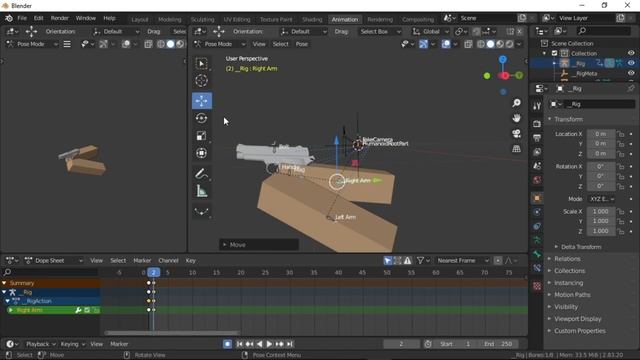
Task: Expand the Move operator panel
Action: (x=259, y=245)
